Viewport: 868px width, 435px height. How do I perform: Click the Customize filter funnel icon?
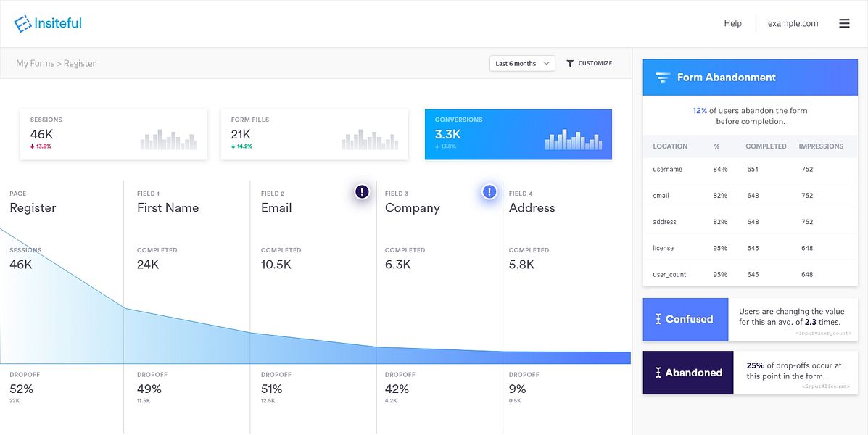[570, 64]
